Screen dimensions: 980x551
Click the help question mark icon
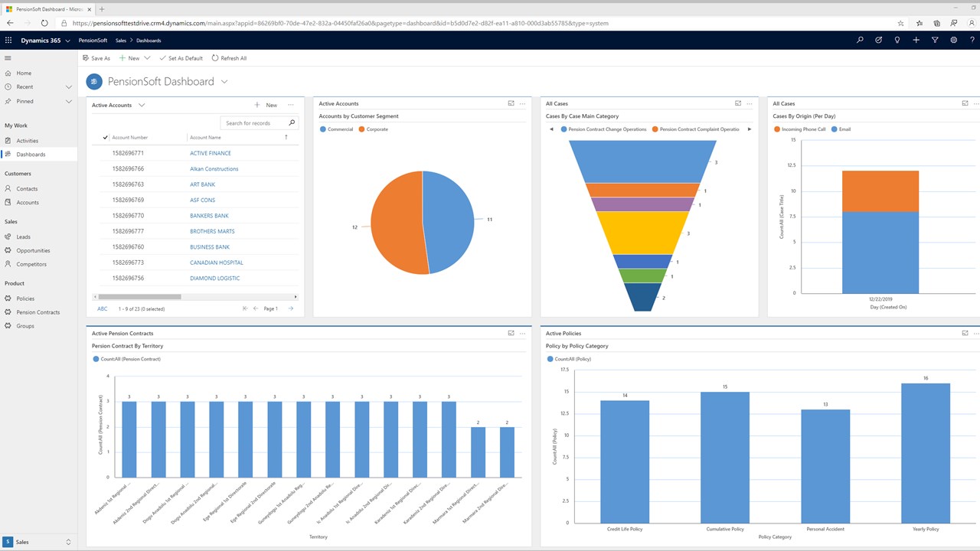coord(972,40)
